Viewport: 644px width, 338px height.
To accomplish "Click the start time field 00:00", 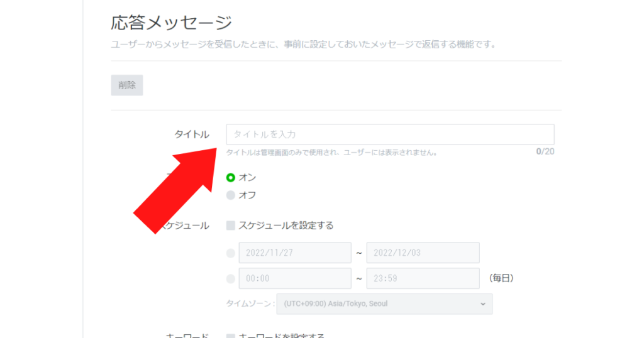I will point(295,278).
